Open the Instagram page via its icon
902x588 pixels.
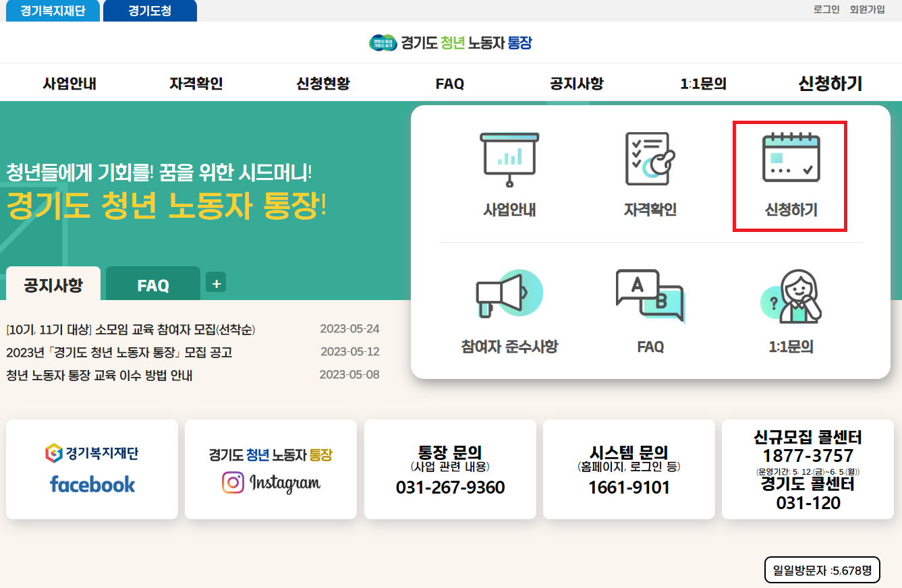click(270, 484)
